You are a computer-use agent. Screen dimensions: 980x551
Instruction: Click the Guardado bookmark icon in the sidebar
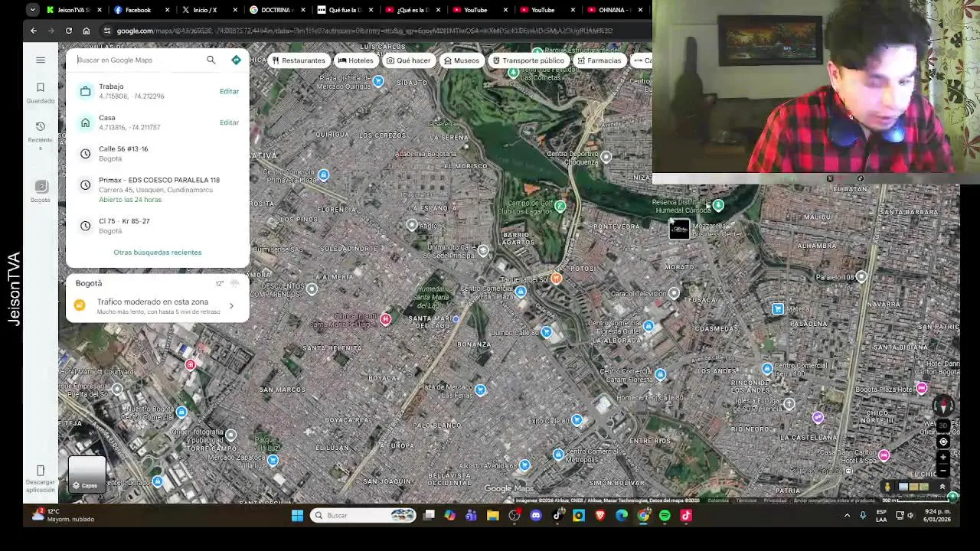41,87
